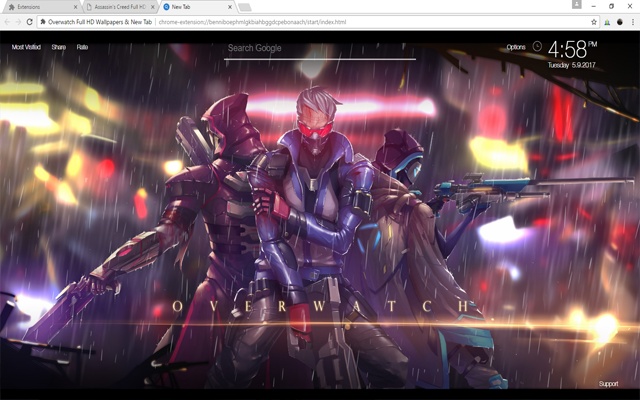Click the Rate link
Screen dimensions: 640x400
[82, 47]
